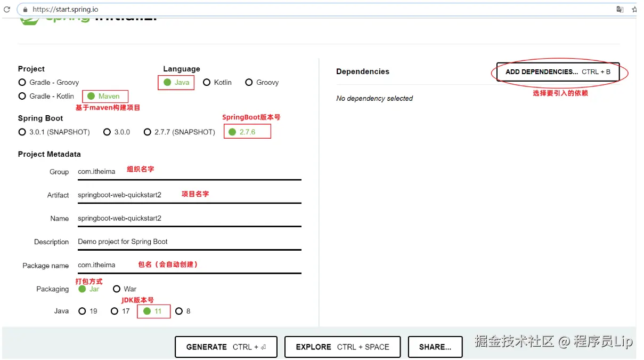Select Jar packaging
644x360 pixels.
[x=89, y=289]
